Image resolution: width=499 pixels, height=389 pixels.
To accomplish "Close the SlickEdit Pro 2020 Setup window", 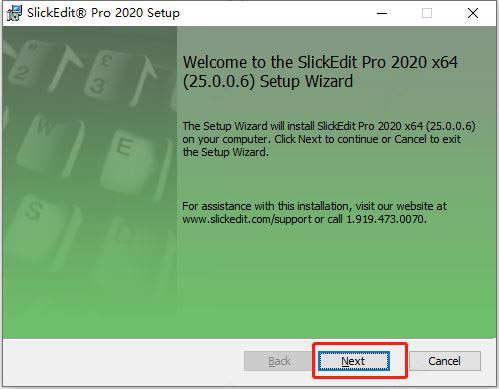I will click(x=473, y=13).
